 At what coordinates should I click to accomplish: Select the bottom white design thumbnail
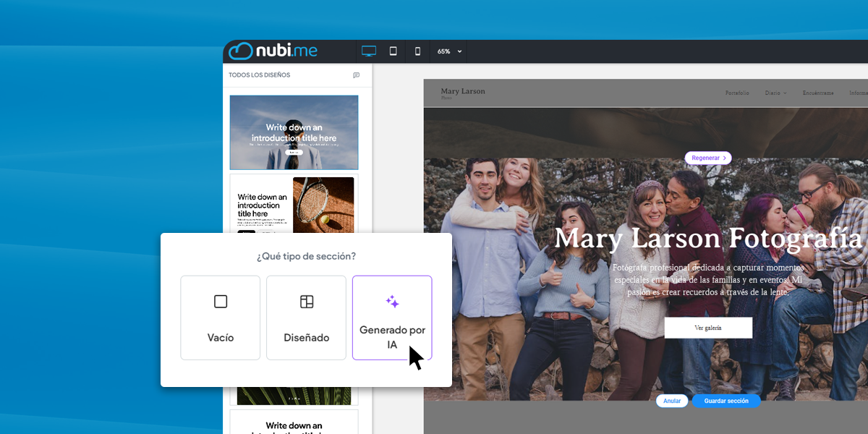click(x=294, y=422)
